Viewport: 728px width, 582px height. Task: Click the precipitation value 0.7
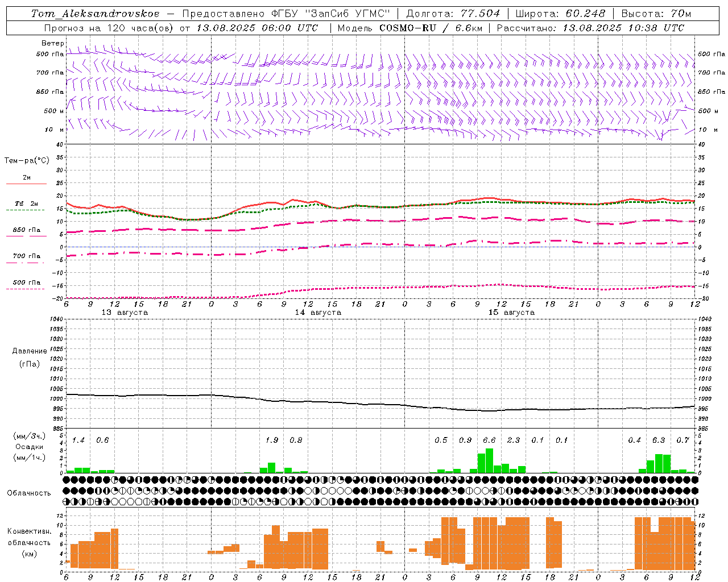[x=682, y=440]
